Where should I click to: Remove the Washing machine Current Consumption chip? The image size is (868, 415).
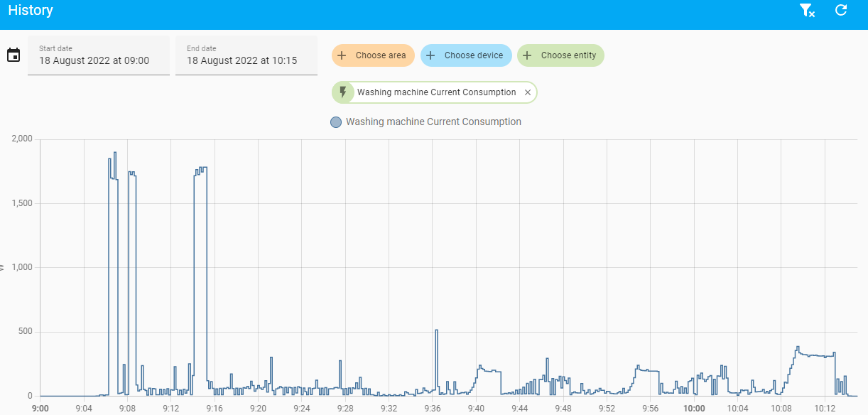pyautogui.click(x=527, y=92)
